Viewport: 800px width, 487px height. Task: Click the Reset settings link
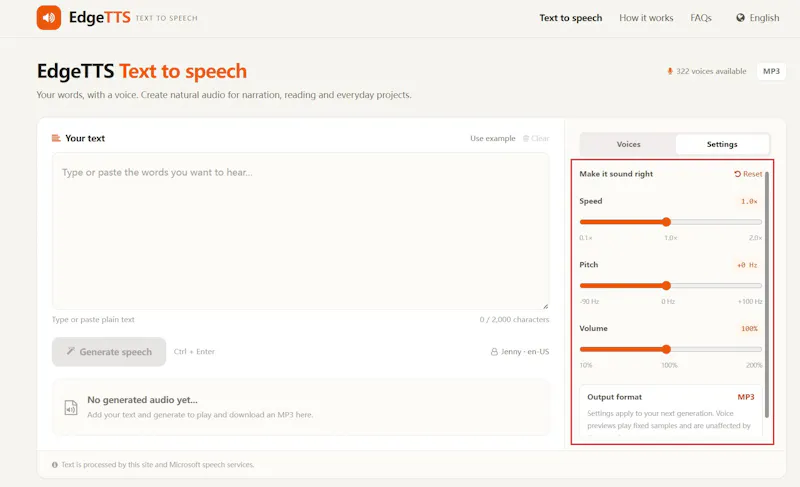tap(748, 174)
